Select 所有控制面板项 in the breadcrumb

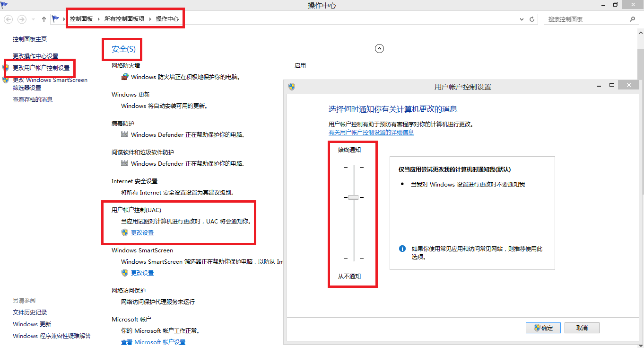(x=124, y=19)
